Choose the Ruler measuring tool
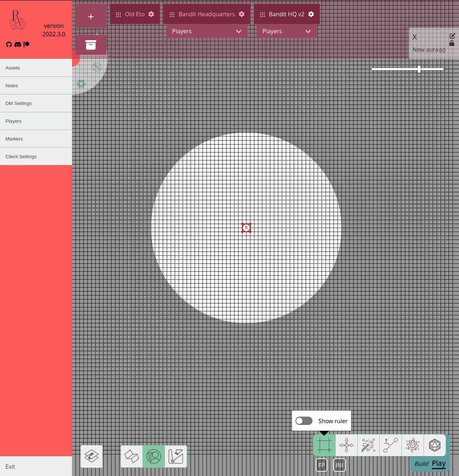This screenshot has width=459, height=476. (391, 445)
